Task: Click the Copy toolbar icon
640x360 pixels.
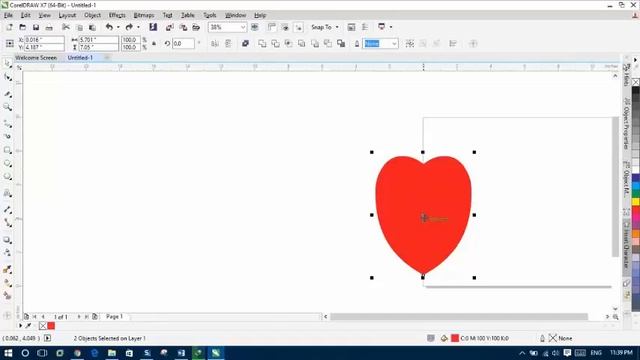Action: (80, 27)
